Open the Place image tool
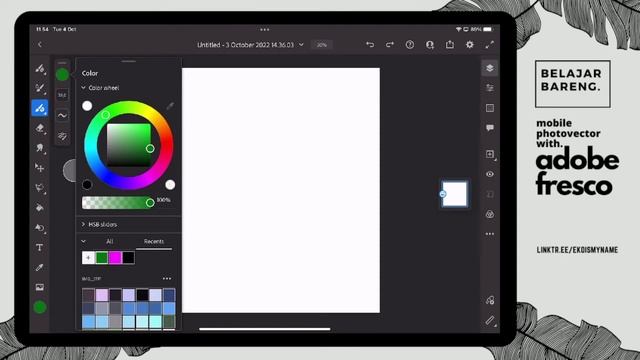Screen dimensions: 640x360 40,287
